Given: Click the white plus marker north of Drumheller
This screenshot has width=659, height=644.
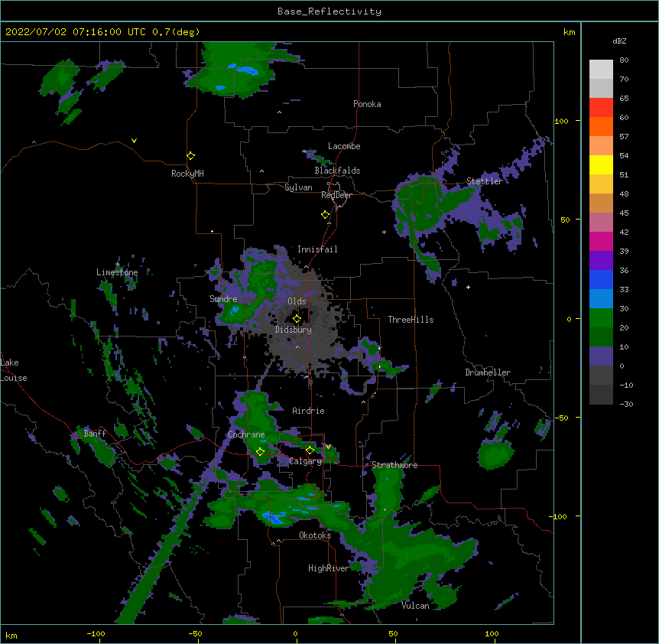Looking at the screenshot, I should pyautogui.click(x=468, y=287).
